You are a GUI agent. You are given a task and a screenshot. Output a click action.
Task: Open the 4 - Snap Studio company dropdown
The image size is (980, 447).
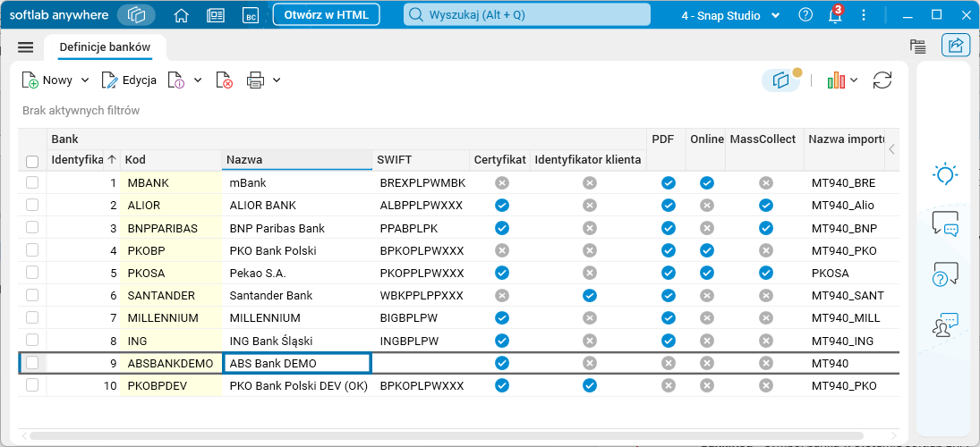coord(730,15)
